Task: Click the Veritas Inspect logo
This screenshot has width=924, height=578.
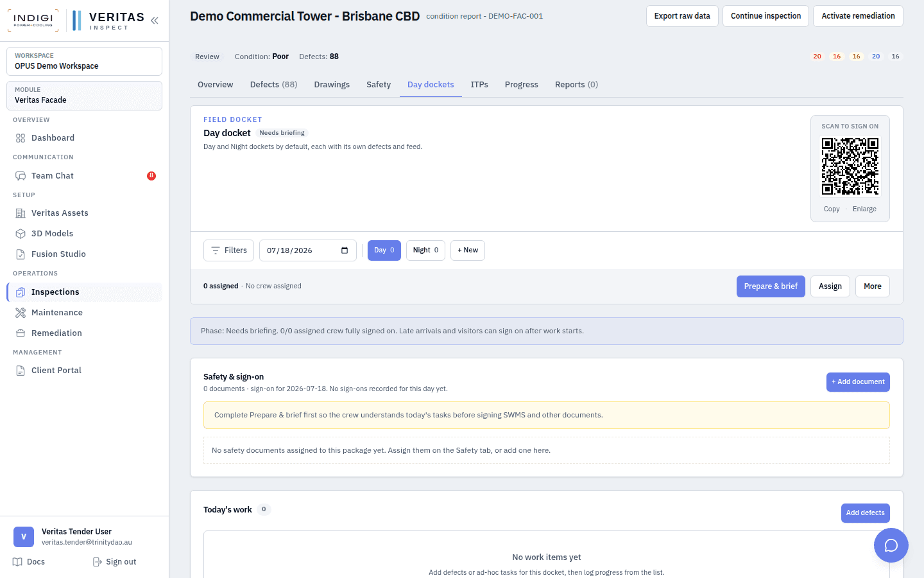Action: pos(108,21)
